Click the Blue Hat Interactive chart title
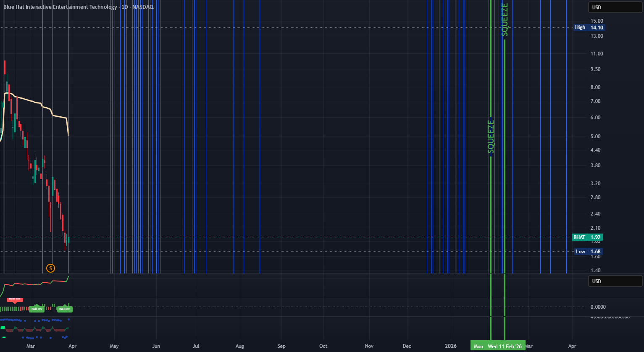Viewport: 644px width, 352px height. click(x=79, y=7)
